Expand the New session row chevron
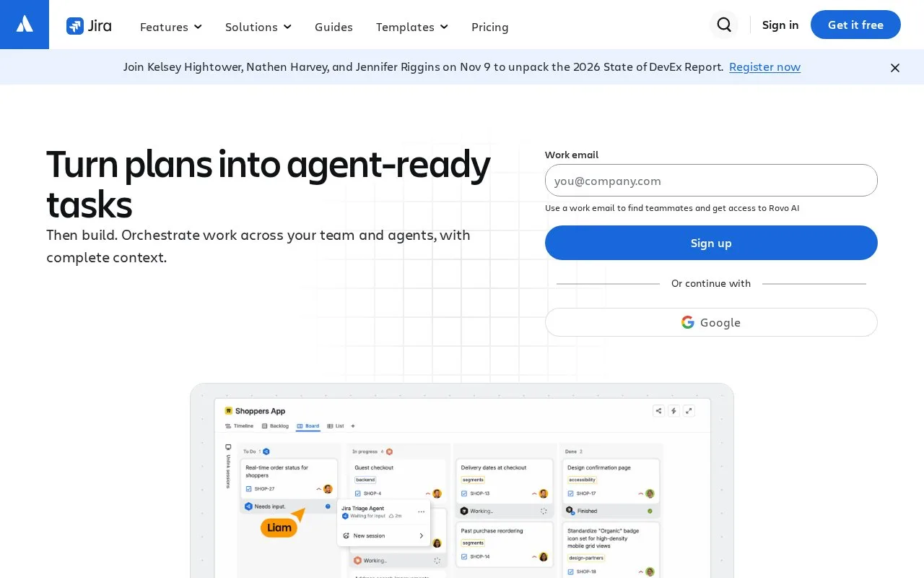Viewport: 924px width, 578px height. 421,536
